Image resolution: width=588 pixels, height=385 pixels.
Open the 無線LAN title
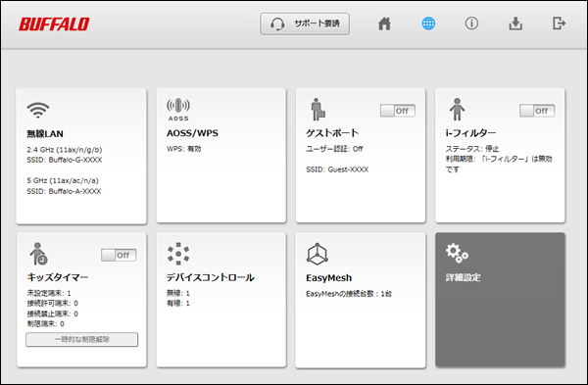pos(45,134)
